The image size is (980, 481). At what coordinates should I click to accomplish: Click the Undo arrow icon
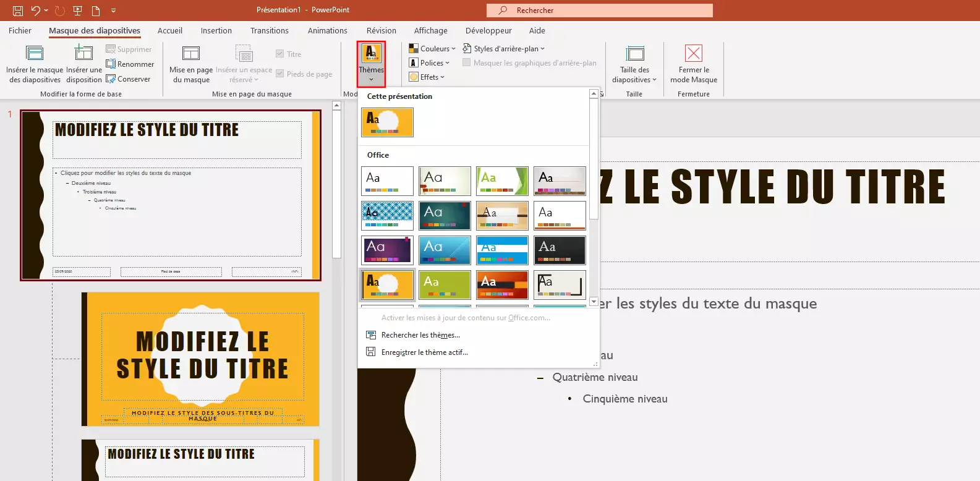[36, 11]
